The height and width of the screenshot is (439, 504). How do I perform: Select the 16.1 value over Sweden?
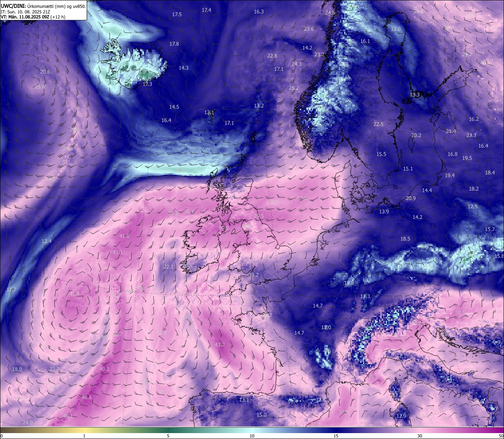(365, 41)
